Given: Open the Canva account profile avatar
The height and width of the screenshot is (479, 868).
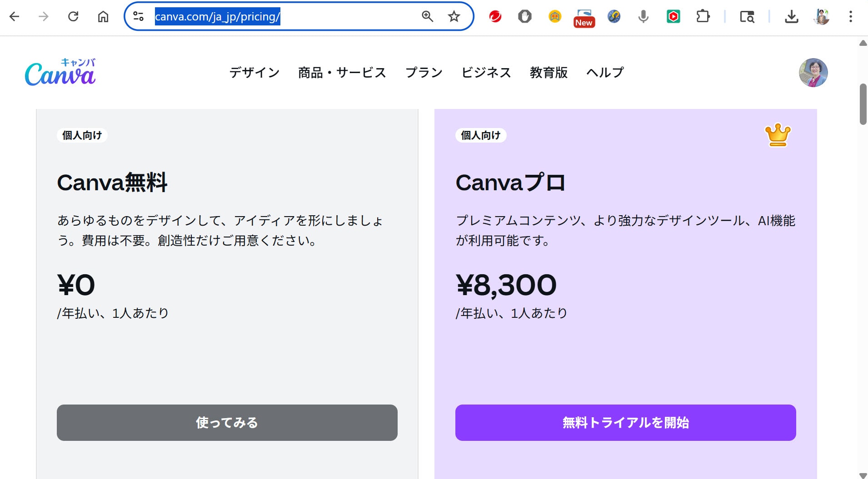Looking at the screenshot, I should [813, 73].
